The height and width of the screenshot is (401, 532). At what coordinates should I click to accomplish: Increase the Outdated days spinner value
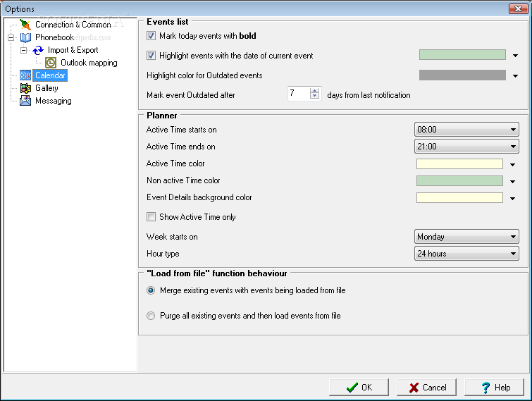[x=314, y=91]
